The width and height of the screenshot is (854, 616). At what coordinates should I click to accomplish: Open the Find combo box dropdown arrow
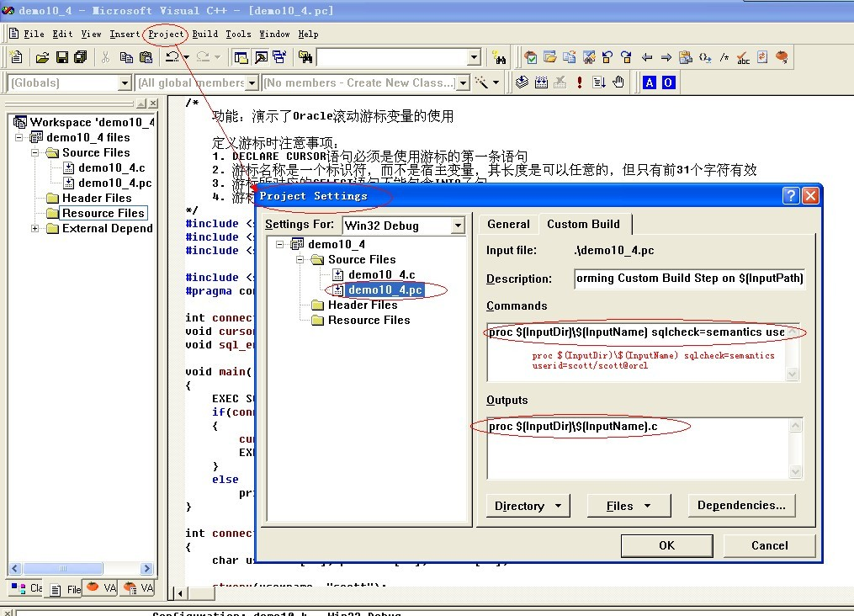point(474,57)
